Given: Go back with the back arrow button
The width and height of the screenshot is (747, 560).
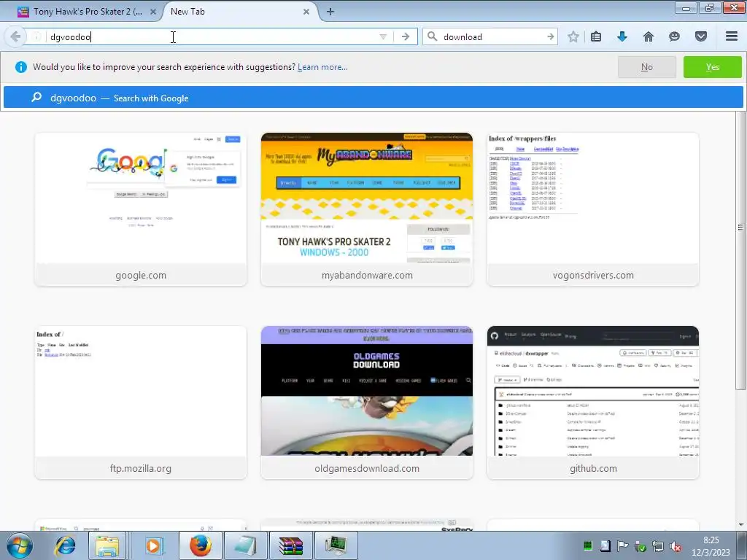Looking at the screenshot, I should pos(15,36).
